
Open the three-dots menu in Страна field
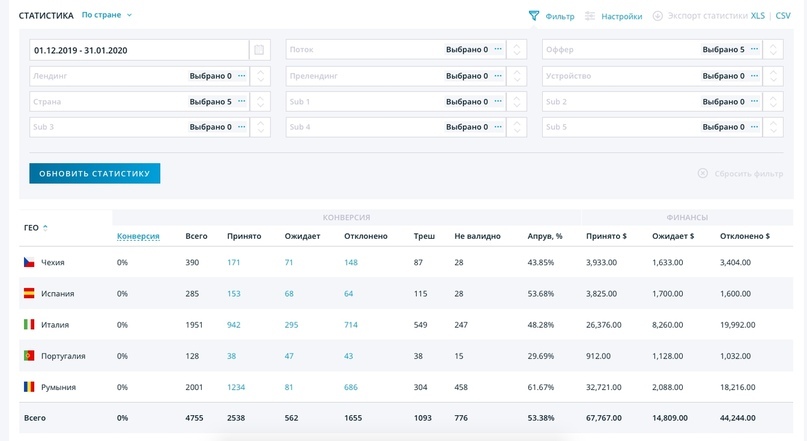pyautogui.click(x=241, y=101)
